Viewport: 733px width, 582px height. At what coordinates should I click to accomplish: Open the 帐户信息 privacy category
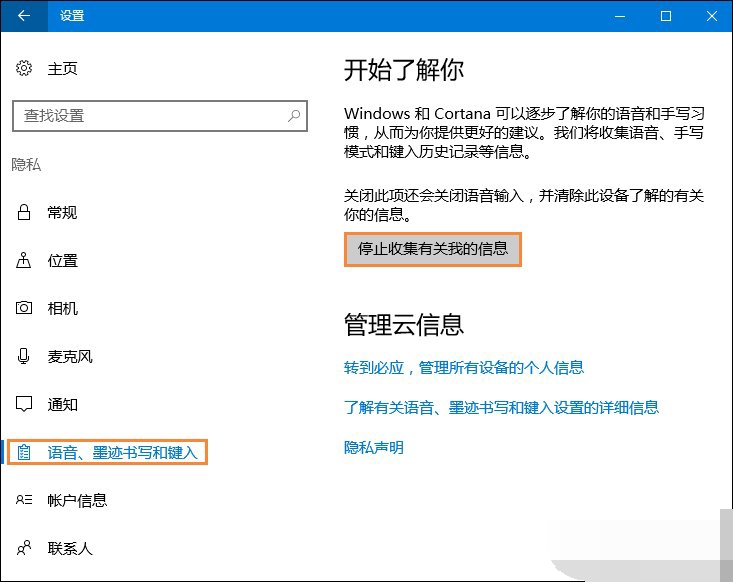click(77, 501)
